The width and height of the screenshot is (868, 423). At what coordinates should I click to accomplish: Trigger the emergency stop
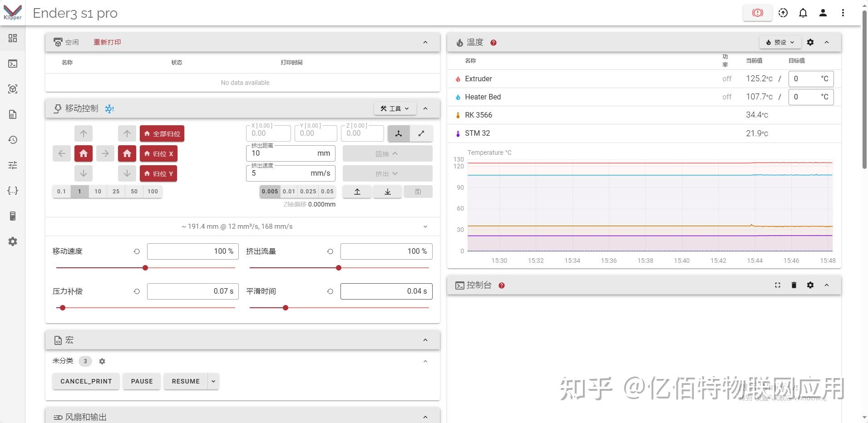[756, 13]
